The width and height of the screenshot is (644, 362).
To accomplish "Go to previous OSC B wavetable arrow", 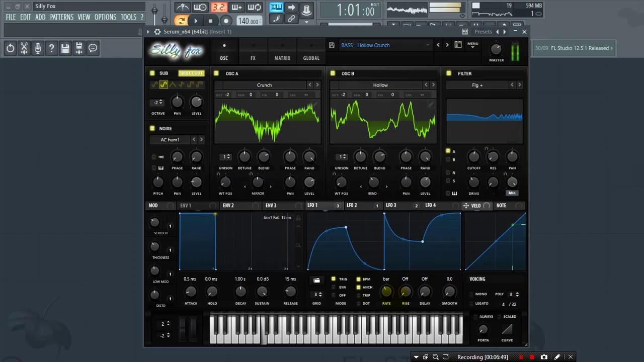I will point(426,85).
